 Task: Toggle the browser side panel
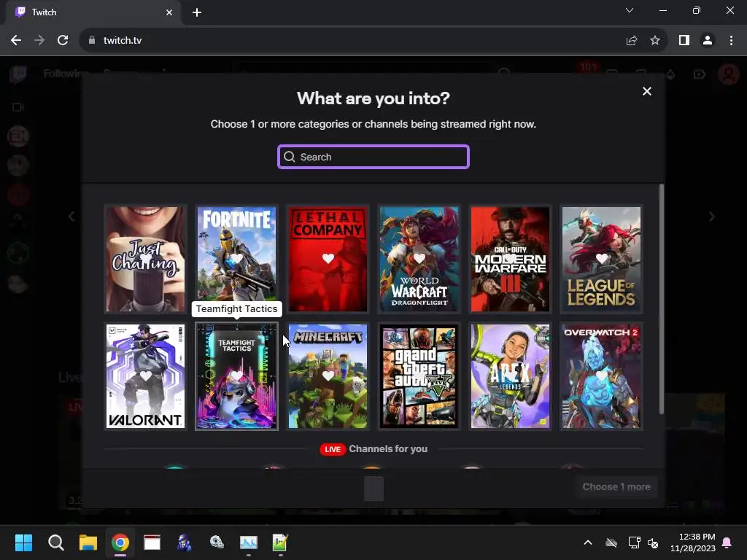point(684,41)
